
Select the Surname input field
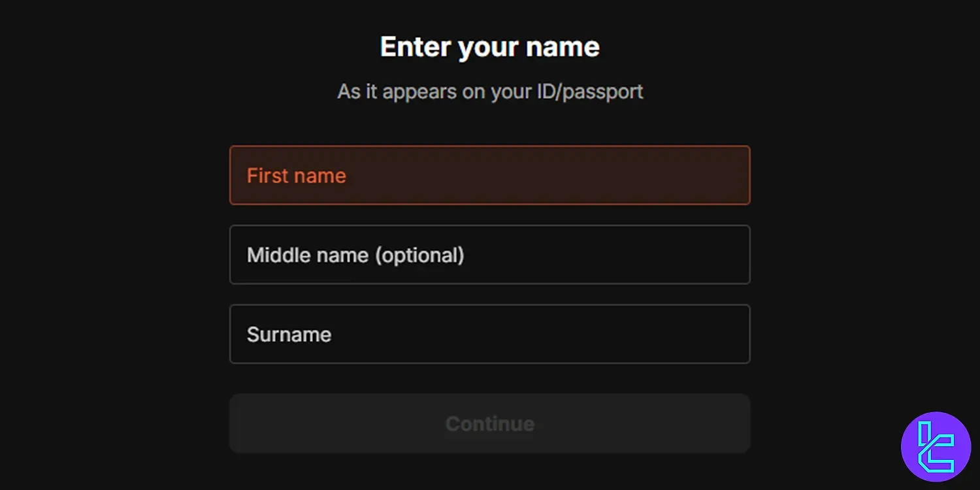point(489,334)
